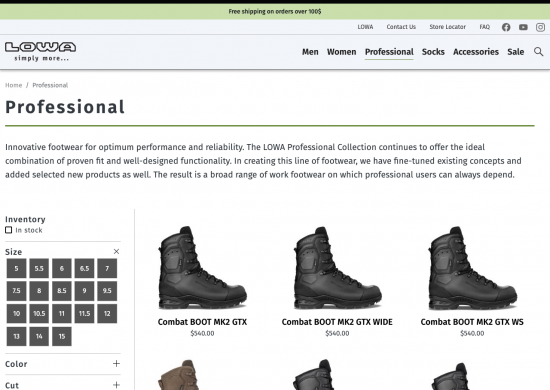Open the Men menu

[310, 52]
